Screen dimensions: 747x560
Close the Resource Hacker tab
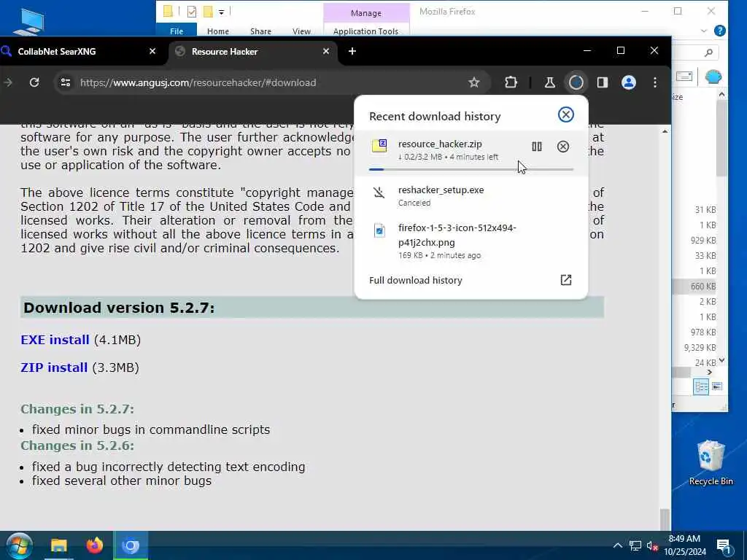coord(326,51)
